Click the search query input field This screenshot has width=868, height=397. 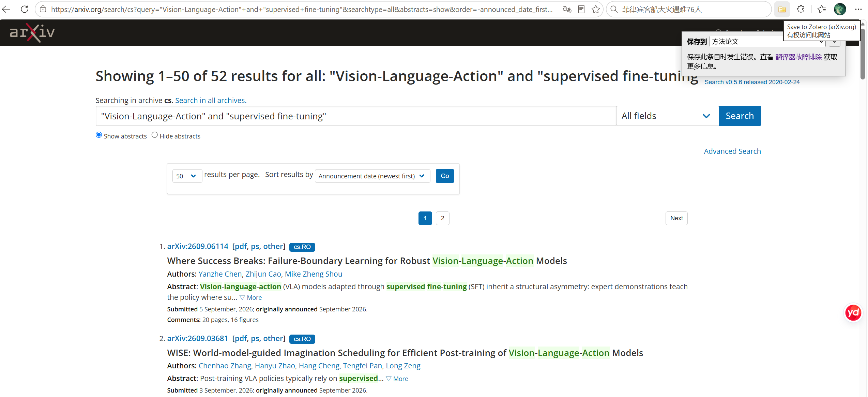[356, 116]
